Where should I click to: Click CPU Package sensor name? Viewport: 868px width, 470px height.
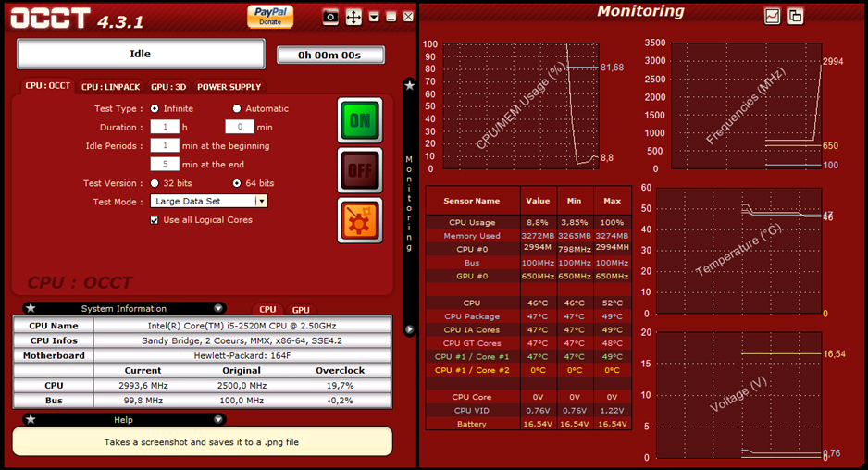tap(472, 316)
